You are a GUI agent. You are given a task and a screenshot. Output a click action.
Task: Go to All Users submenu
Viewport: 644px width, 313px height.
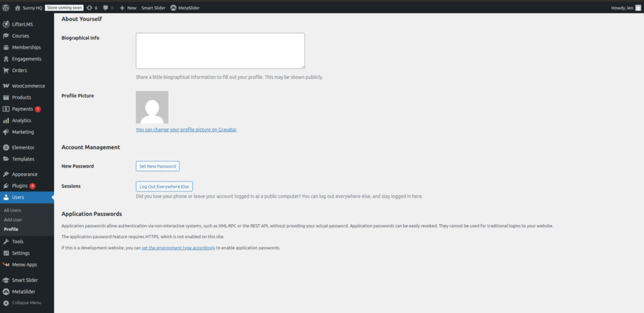(13, 210)
